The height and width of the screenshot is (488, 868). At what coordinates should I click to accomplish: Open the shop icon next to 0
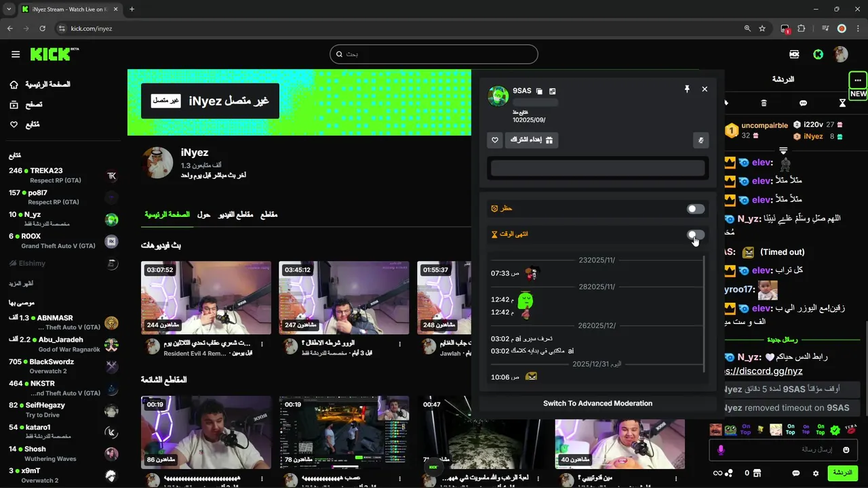757,473
